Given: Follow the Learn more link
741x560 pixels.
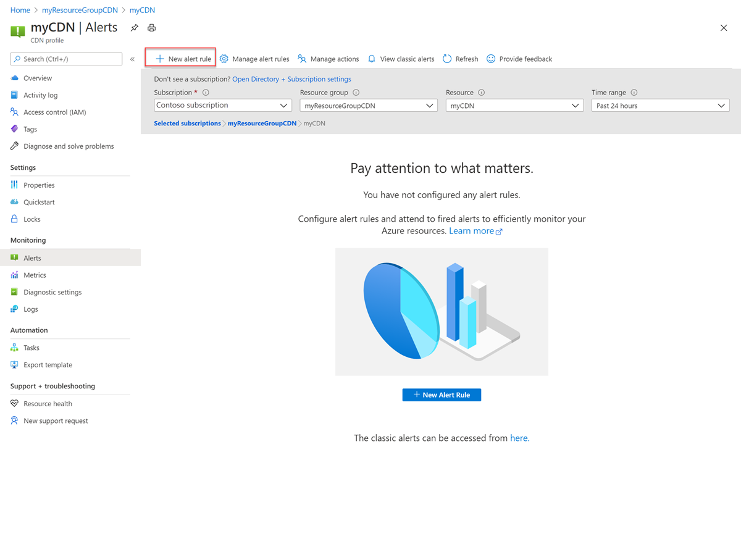Looking at the screenshot, I should pos(475,231).
